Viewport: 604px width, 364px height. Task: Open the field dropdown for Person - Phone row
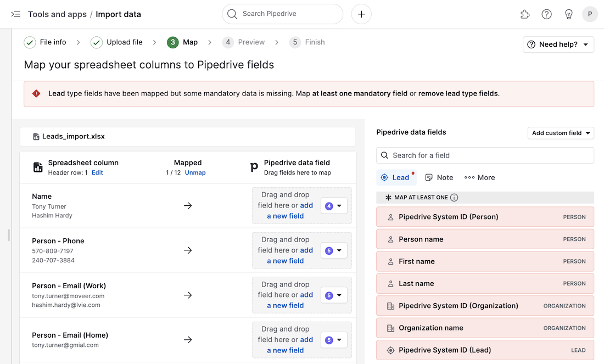pyautogui.click(x=334, y=250)
